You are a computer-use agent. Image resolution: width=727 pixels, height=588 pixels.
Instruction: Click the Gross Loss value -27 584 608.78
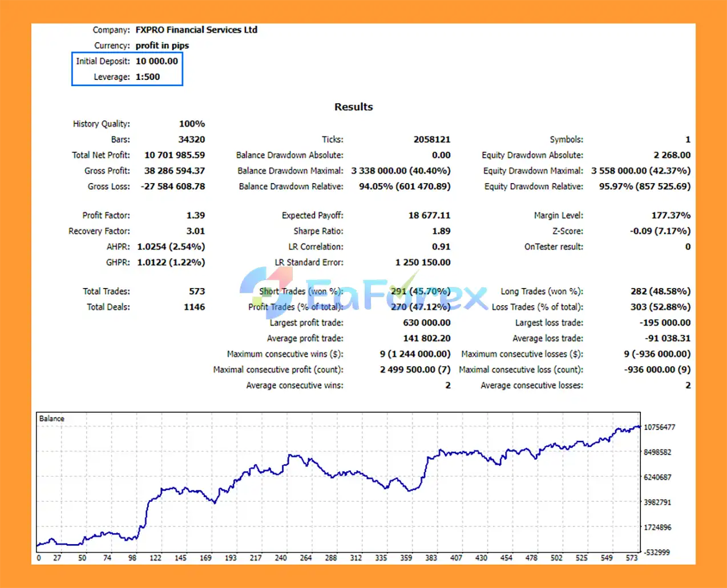173,186
